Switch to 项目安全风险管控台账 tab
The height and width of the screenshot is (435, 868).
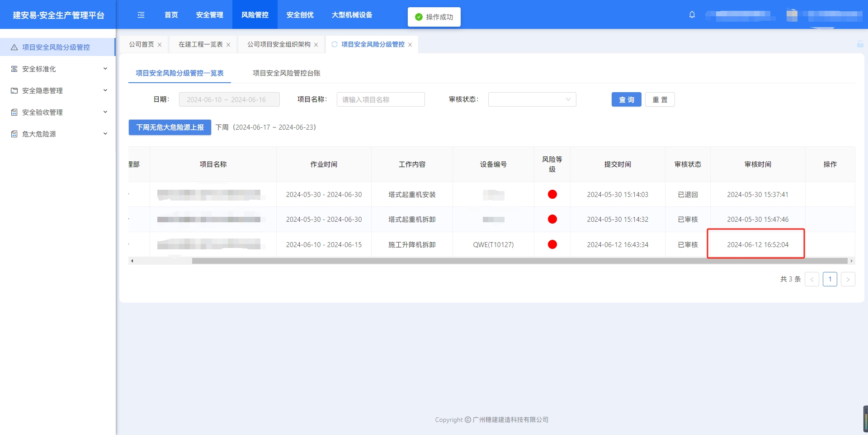[286, 73]
